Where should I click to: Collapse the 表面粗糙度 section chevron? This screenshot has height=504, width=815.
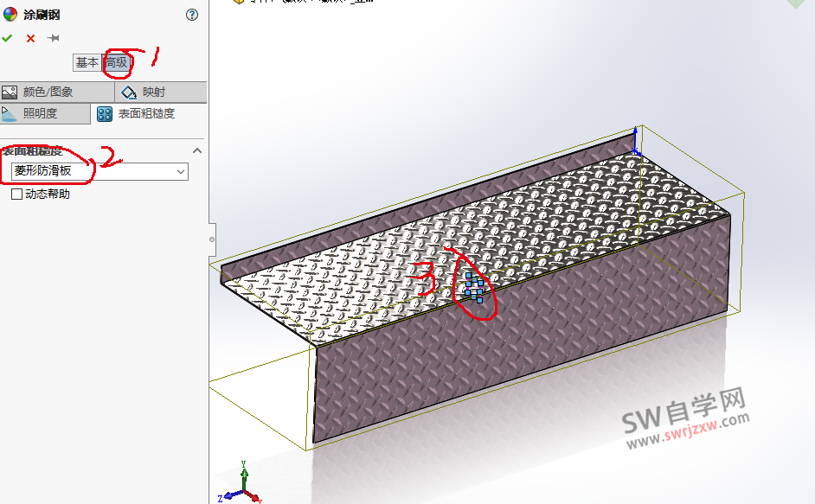(196, 150)
